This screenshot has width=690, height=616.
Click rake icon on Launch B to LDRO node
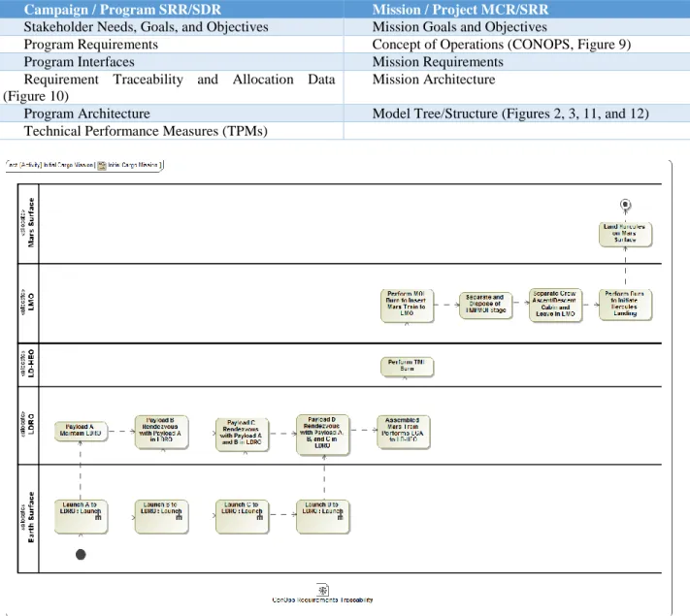[179, 516]
